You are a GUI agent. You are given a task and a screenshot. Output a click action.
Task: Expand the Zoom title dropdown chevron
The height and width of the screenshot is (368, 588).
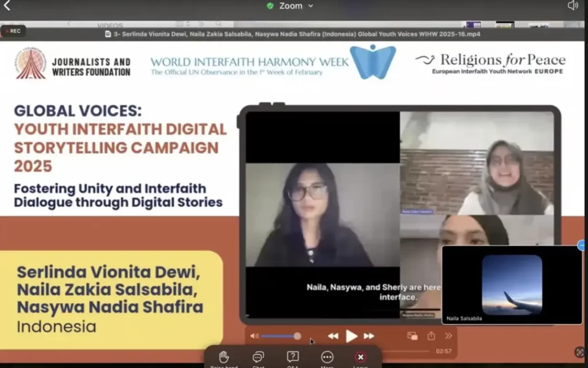pos(311,6)
